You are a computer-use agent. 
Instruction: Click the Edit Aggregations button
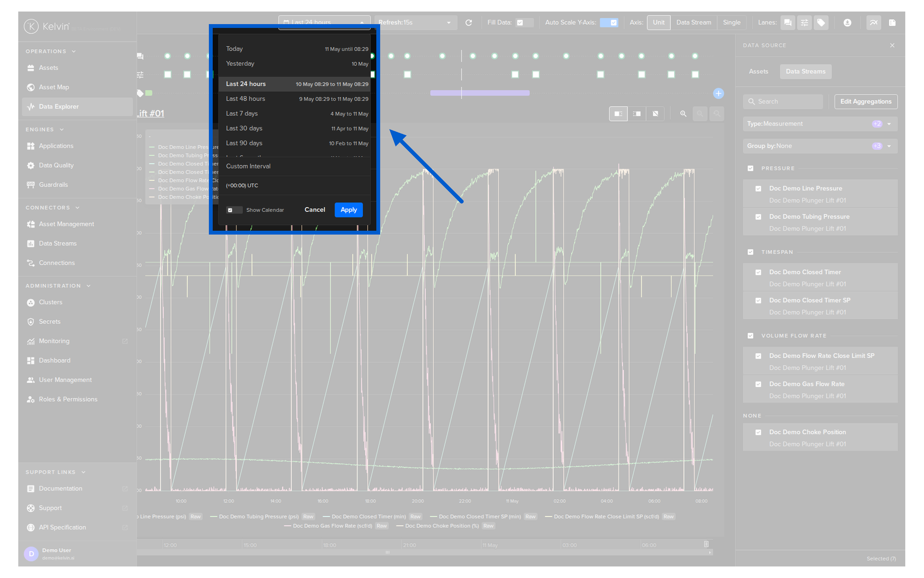coord(865,102)
